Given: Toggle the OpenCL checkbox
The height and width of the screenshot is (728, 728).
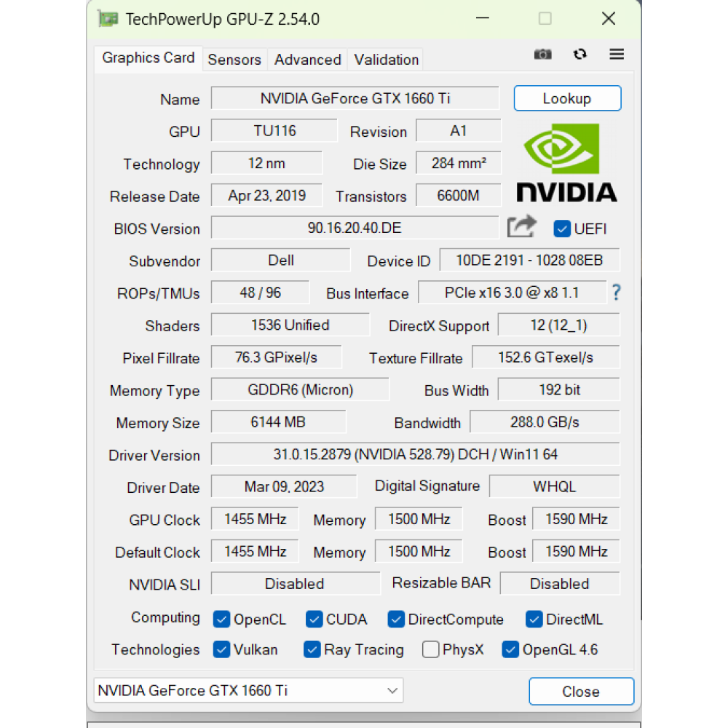Looking at the screenshot, I should click(221, 619).
